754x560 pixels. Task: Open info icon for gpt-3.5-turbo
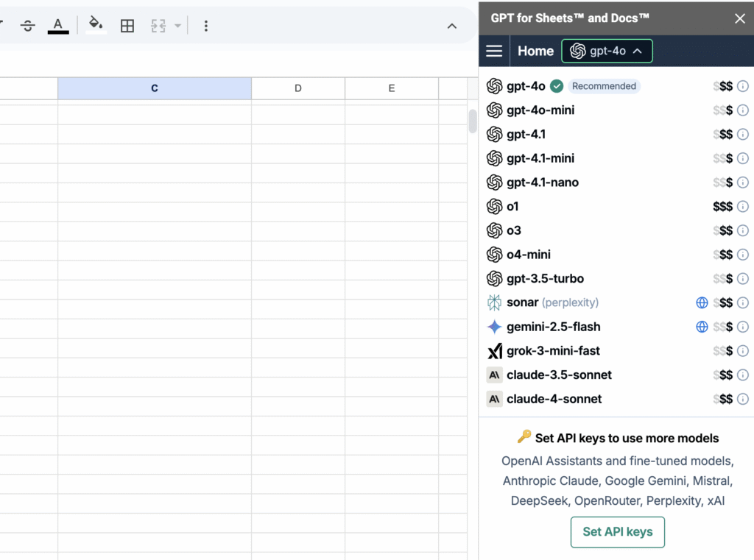[x=742, y=278]
